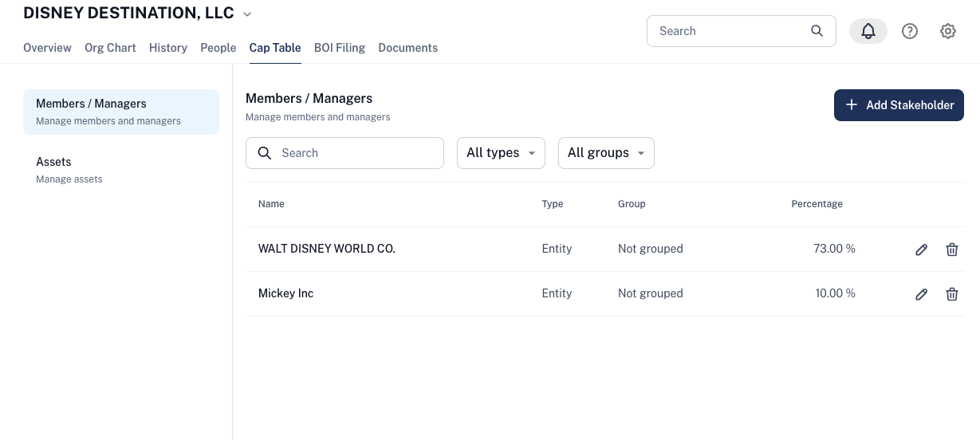This screenshot has height=440, width=980.
Task: Edit WALT DISNEY WORLD CO. with pencil icon
Action: 921,249
